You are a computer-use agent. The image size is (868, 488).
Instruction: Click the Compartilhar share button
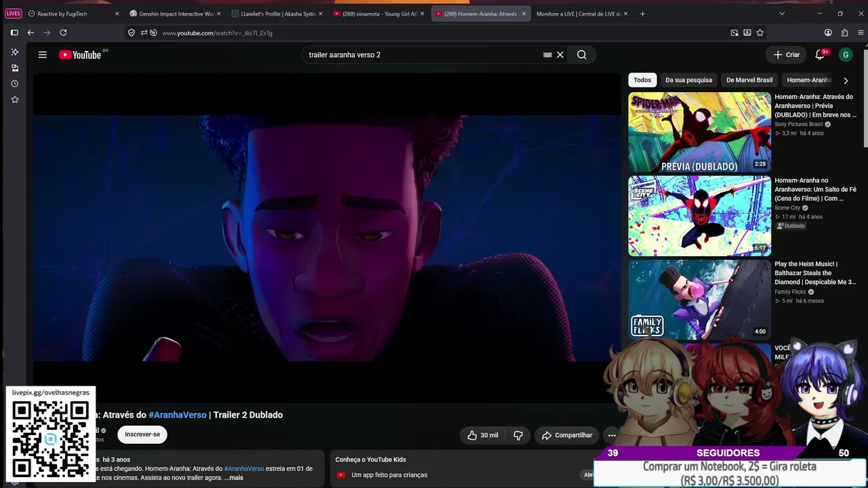(x=567, y=435)
